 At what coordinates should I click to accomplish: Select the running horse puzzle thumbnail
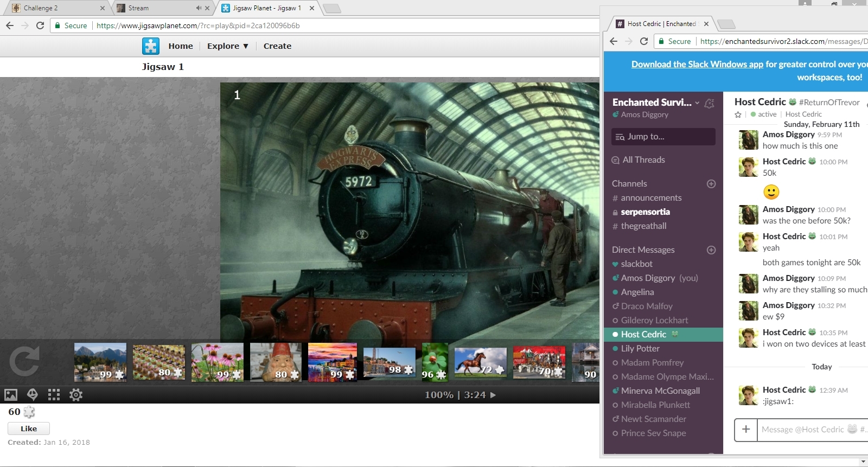[x=481, y=362]
